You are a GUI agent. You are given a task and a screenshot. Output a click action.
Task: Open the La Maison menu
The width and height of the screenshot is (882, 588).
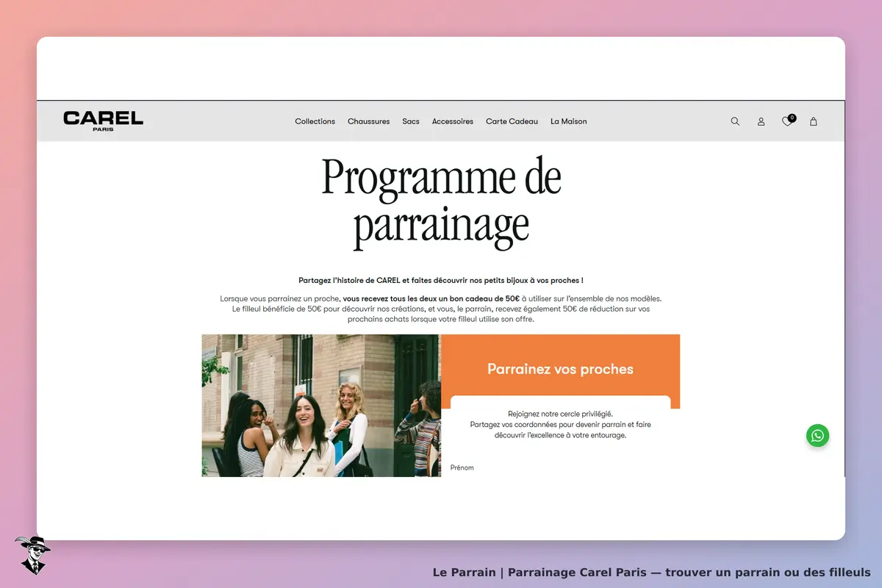pyautogui.click(x=569, y=121)
